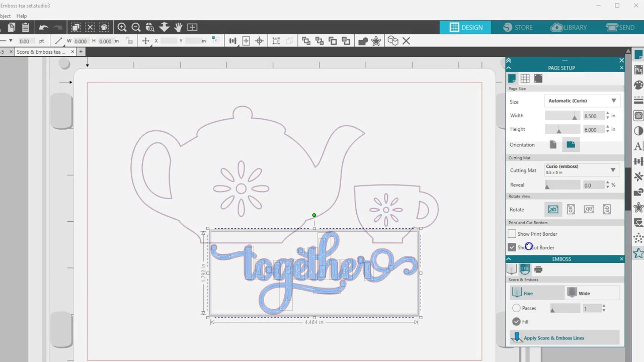Collapse the Emboss panel
The height and width of the screenshot is (362, 644).
[508, 259]
